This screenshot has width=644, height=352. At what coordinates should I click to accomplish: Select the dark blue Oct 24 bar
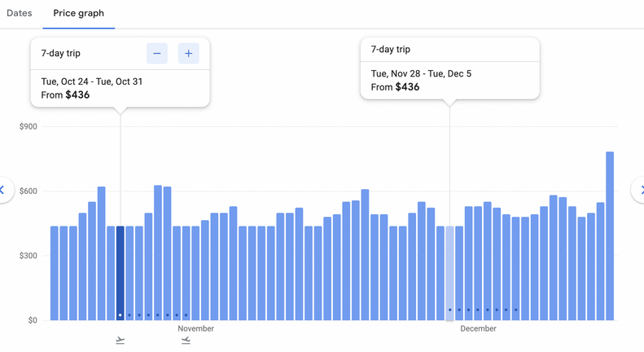[x=120, y=273]
